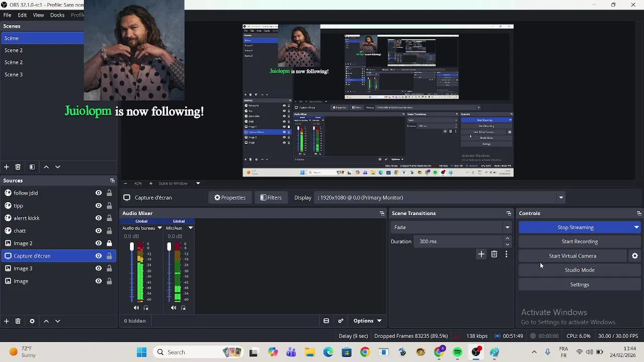Add a new scene with the plus icon

pos(6,167)
